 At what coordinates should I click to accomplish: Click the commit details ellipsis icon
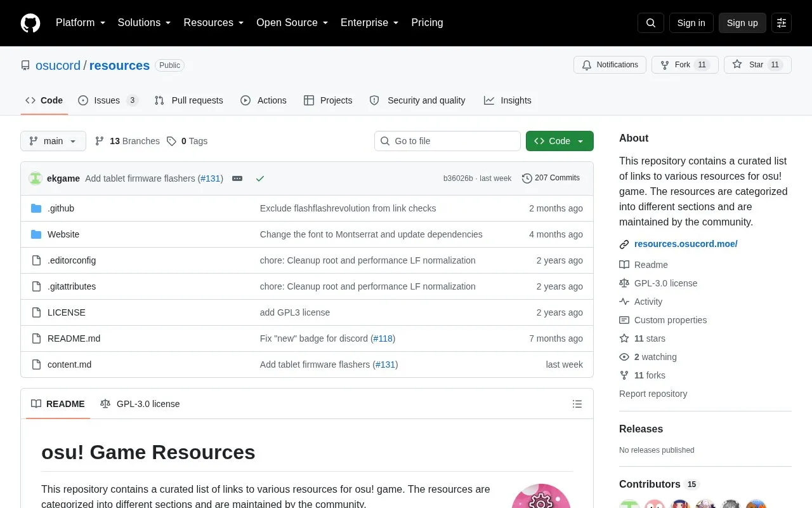pos(237,178)
